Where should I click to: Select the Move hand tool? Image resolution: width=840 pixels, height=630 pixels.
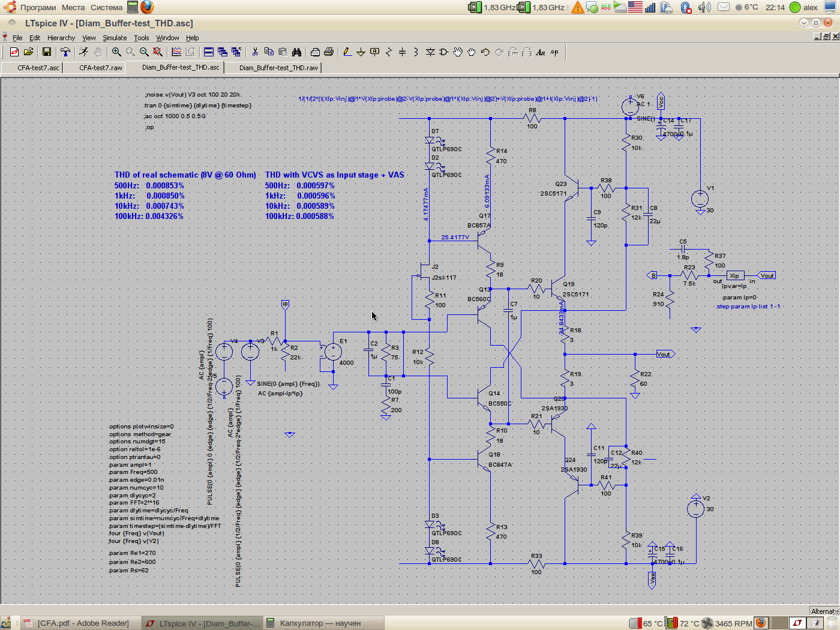[x=458, y=52]
